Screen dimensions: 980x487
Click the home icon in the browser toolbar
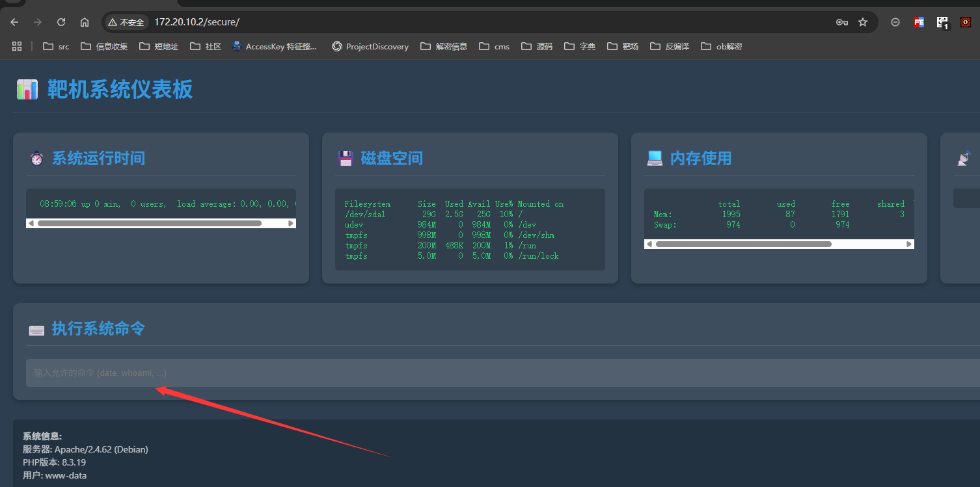pyautogui.click(x=84, y=21)
